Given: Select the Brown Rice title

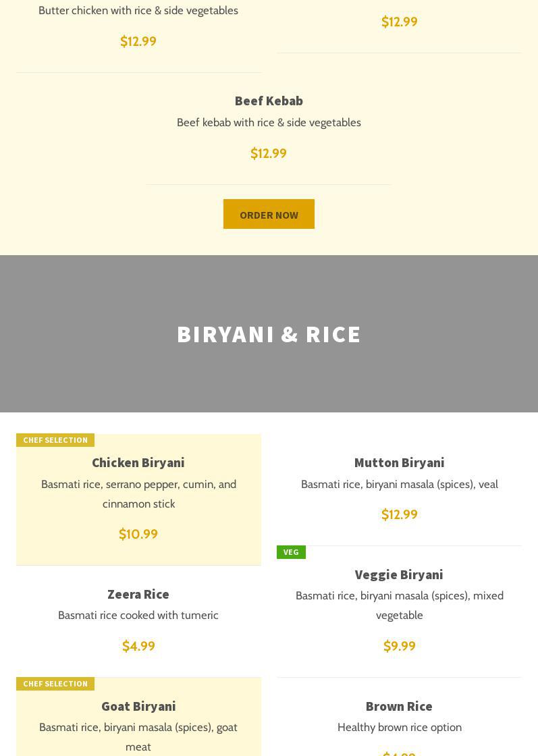Looking at the screenshot, I should (x=399, y=706).
